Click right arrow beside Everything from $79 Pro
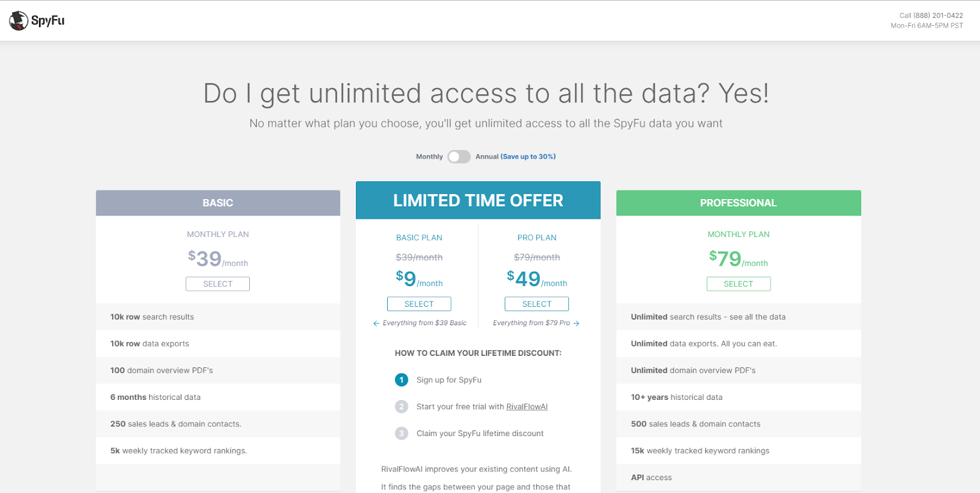Screen dimensions: 980x493 click(576, 323)
